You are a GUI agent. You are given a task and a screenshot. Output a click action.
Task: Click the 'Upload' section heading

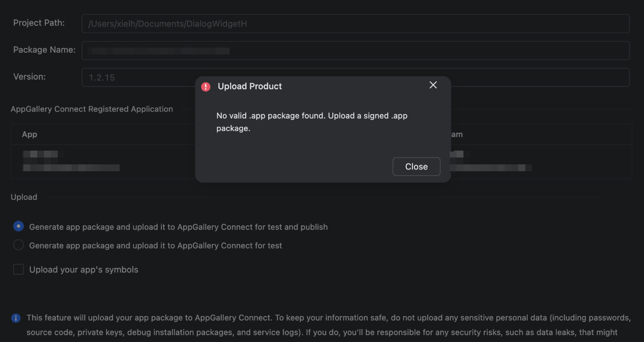[x=24, y=197]
